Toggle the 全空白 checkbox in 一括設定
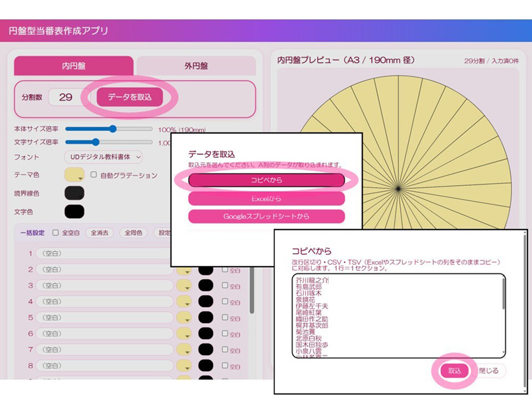Image resolution: width=532 pixels, height=399 pixels. point(56,233)
